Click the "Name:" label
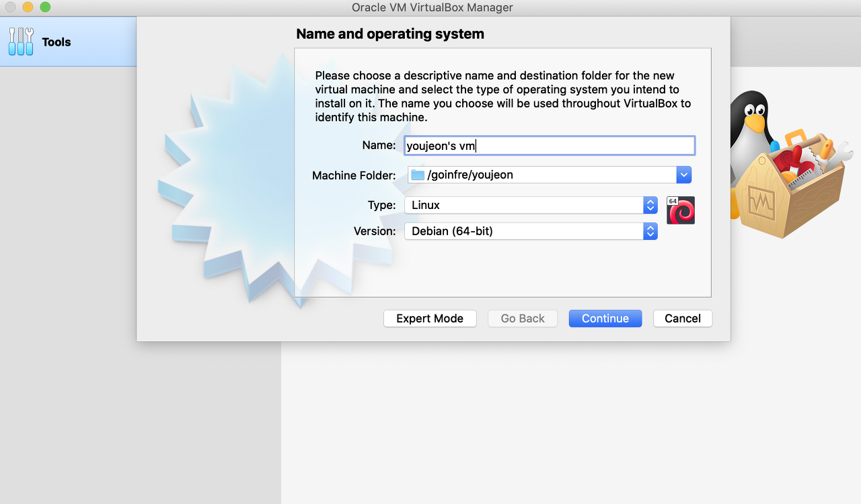Screen dimensions: 861x504 (x=379, y=145)
